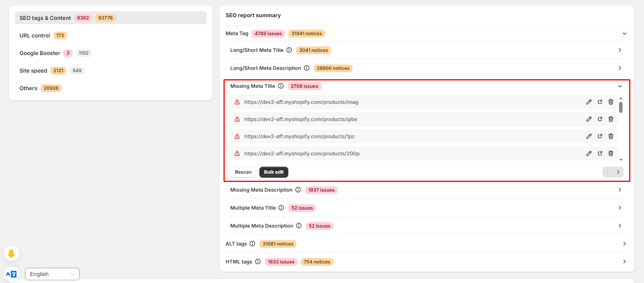Click edit pencil for products/imag URL

coord(589,102)
